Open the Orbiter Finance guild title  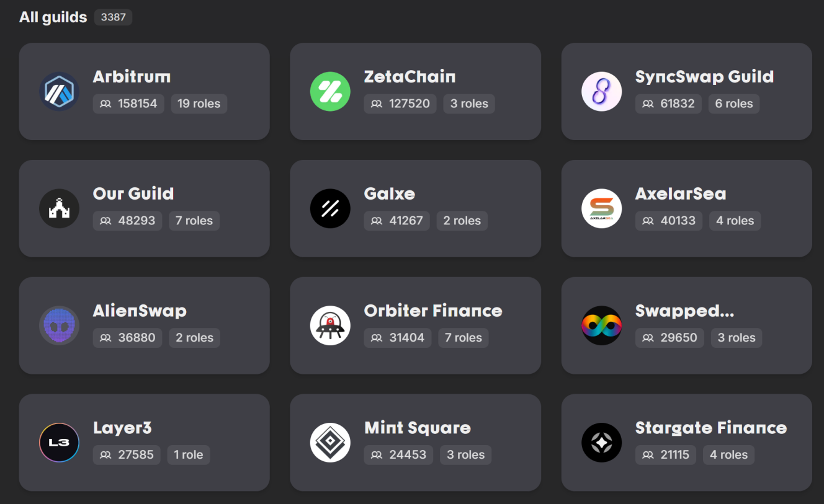432,311
